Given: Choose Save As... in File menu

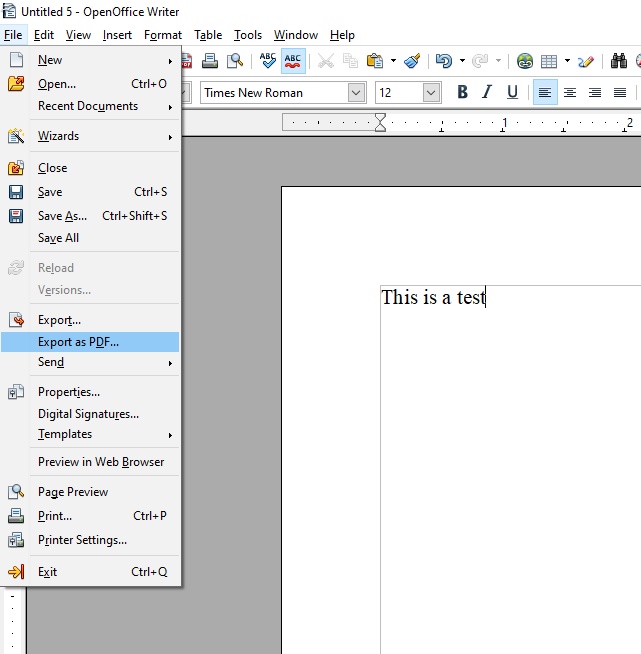Looking at the screenshot, I should click(x=90, y=216).
